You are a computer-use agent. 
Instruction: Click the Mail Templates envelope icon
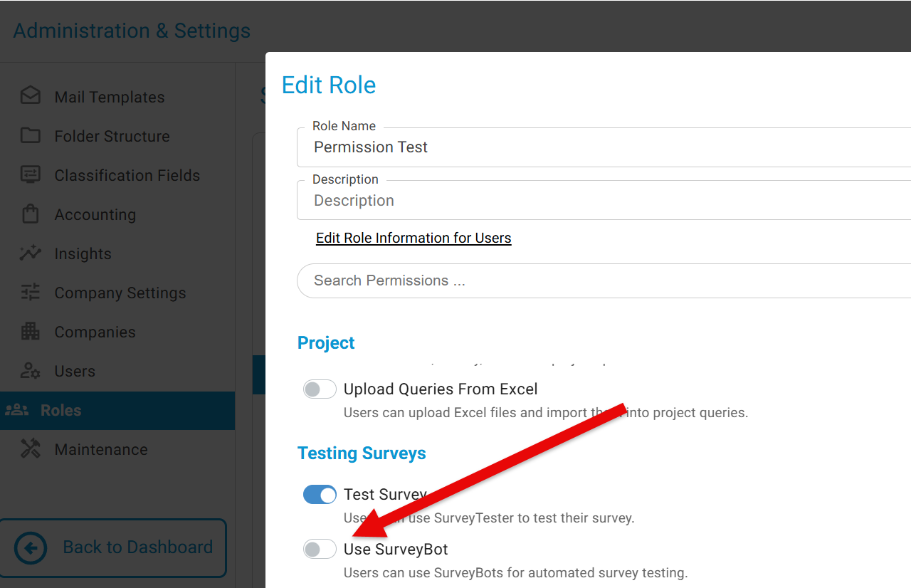30,96
